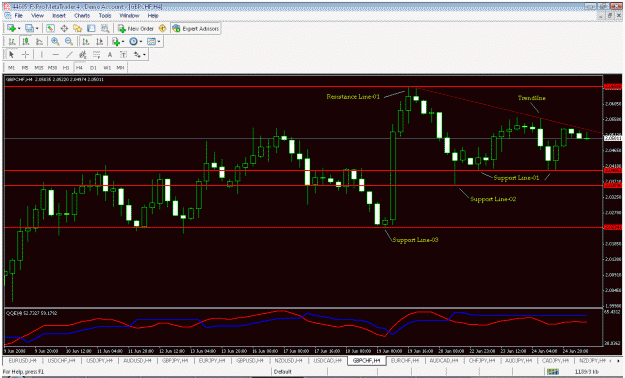Viewport: 625px width, 378px height.
Task: Click the Support Line-03 chart label
Action: tap(415, 240)
